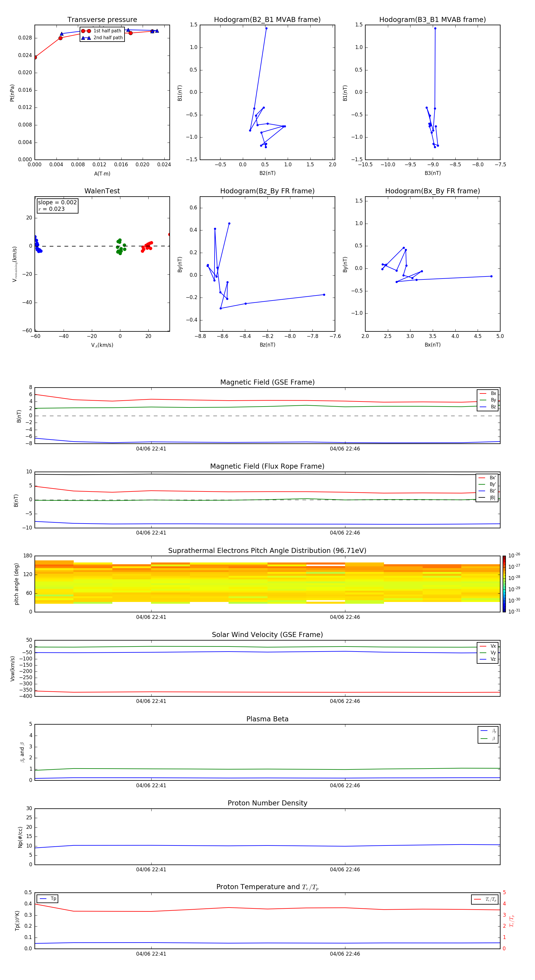Click the 'Hodogram(B3_B1 MVAB frame)' title
535x980 pixels.
pyautogui.click(x=432, y=20)
